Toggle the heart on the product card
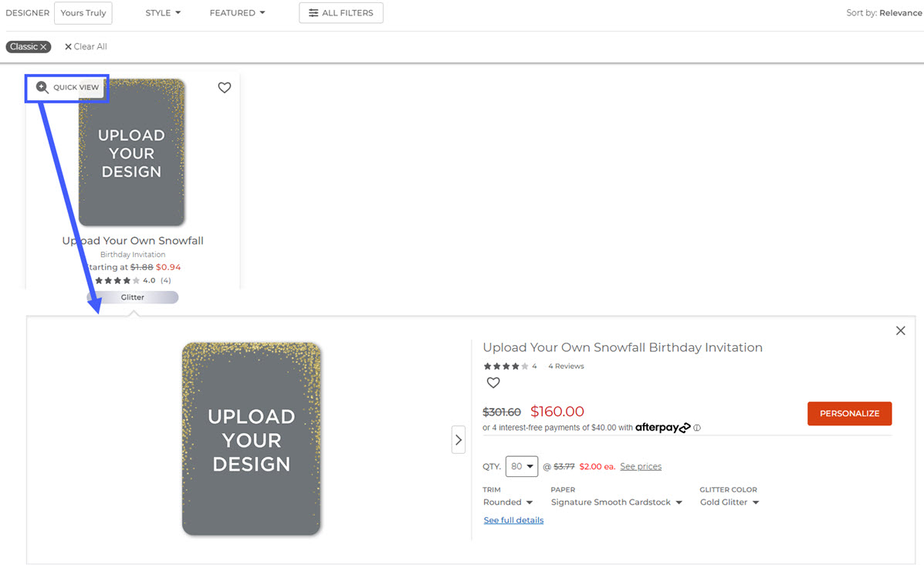The height and width of the screenshot is (565, 924). 225,87
